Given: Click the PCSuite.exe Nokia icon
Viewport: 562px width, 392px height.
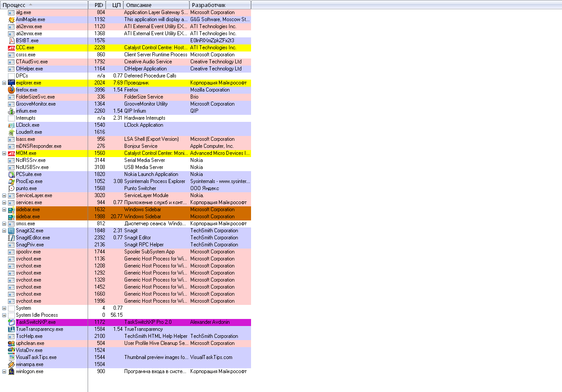Looking at the screenshot, I should (x=11, y=174).
